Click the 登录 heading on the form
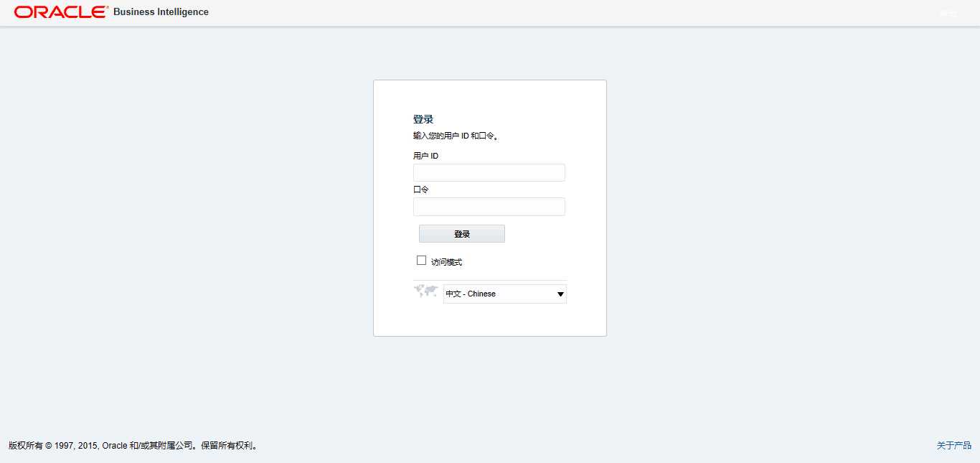This screenshot has width=980, height=463. [x=423, y=118]
